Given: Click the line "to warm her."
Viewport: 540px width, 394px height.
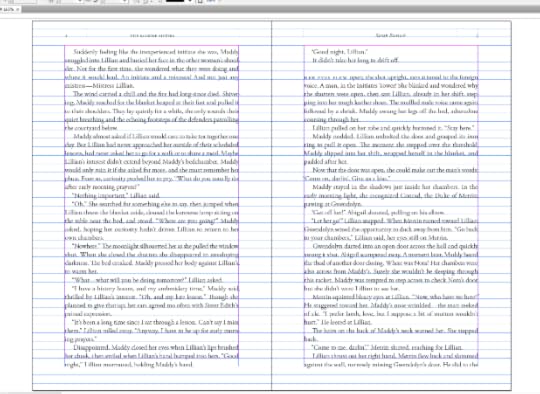Looking at the screenshot, I should (81, 272).
